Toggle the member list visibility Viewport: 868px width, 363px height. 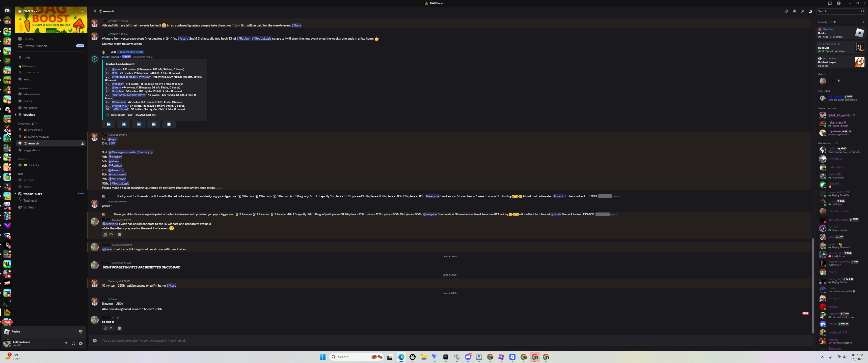click(x=811, y=11)
